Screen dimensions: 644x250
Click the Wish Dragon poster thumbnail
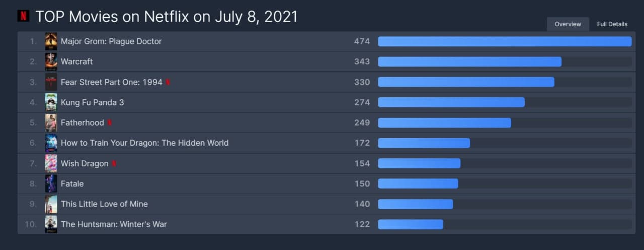(x=51, y=163)
